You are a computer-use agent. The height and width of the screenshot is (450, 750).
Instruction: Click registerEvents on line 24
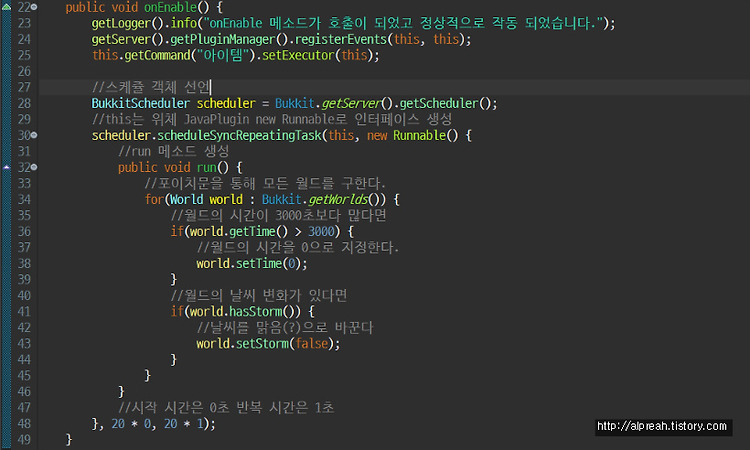341,39
